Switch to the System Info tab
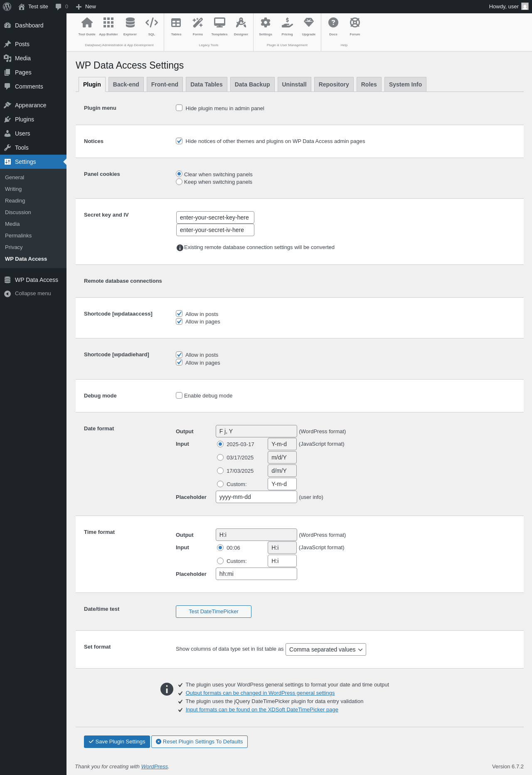 (405, 84)
